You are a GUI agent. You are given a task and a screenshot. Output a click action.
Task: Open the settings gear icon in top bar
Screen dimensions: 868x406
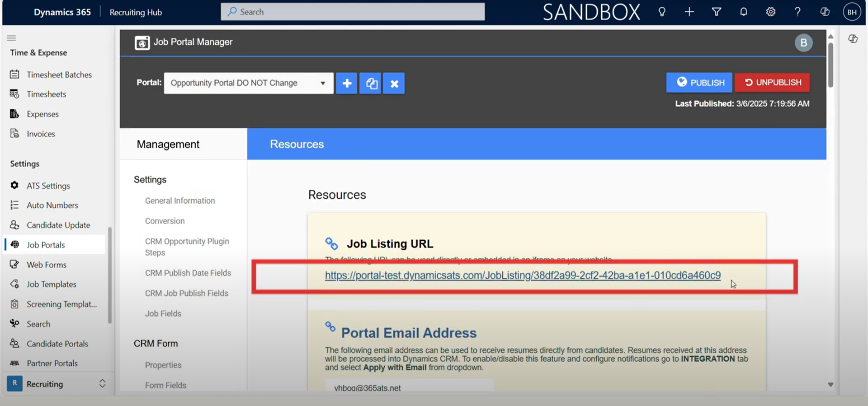770,12
